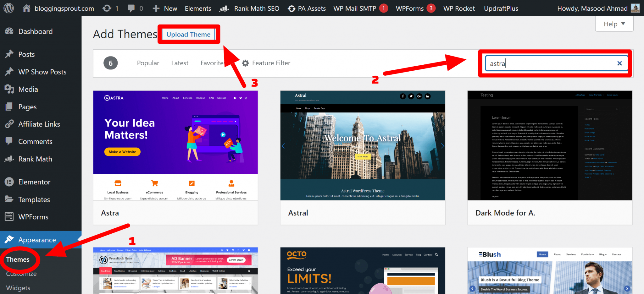The height and width of the screenshot is (294, 644).
Task: Click the Dashboard gauge icon
Action: click(9, 31)
